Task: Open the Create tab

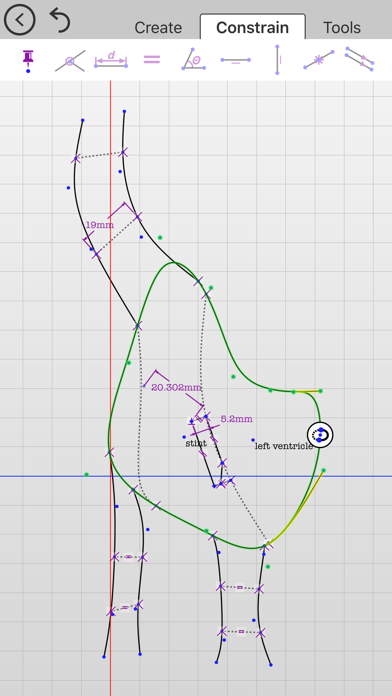Action: pyautogui.click(x=158, y=28)
